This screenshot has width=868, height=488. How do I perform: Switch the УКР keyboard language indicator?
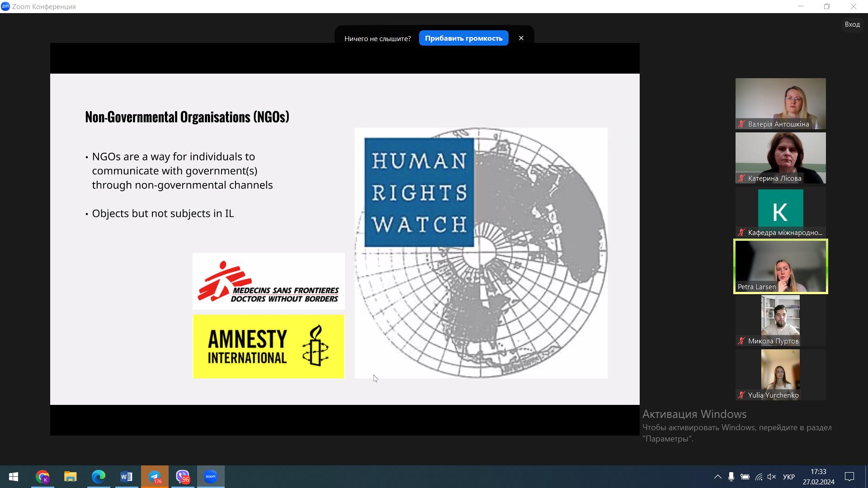[x=789, y=477]
